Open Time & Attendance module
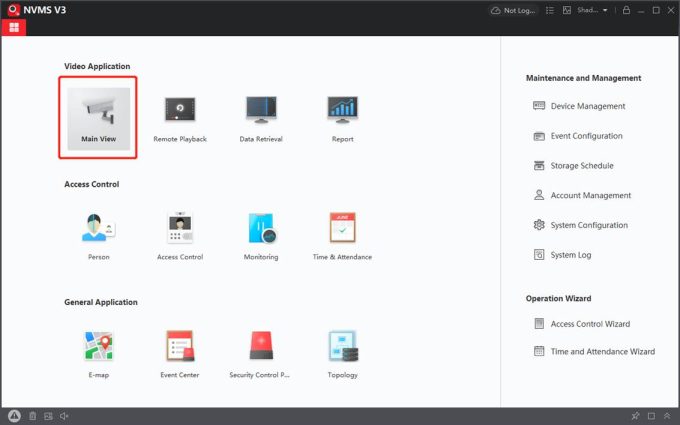The height and width of the screenshot is (425, 680). click(x=343, y=235)
